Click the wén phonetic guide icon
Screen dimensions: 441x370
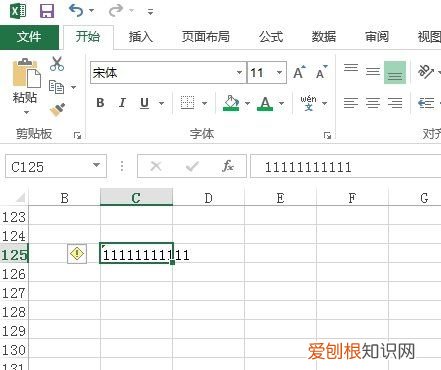(x=308, y=103)
